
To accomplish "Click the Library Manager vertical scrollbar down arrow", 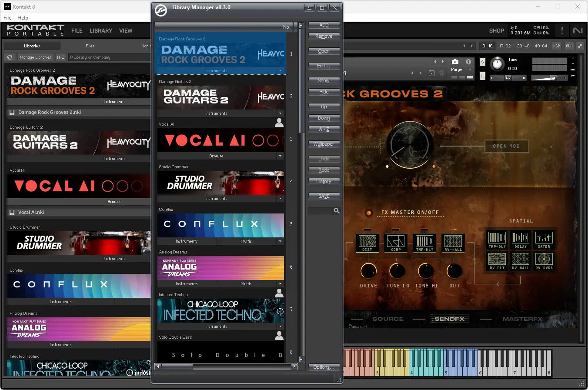I will [x=301, y=360].
